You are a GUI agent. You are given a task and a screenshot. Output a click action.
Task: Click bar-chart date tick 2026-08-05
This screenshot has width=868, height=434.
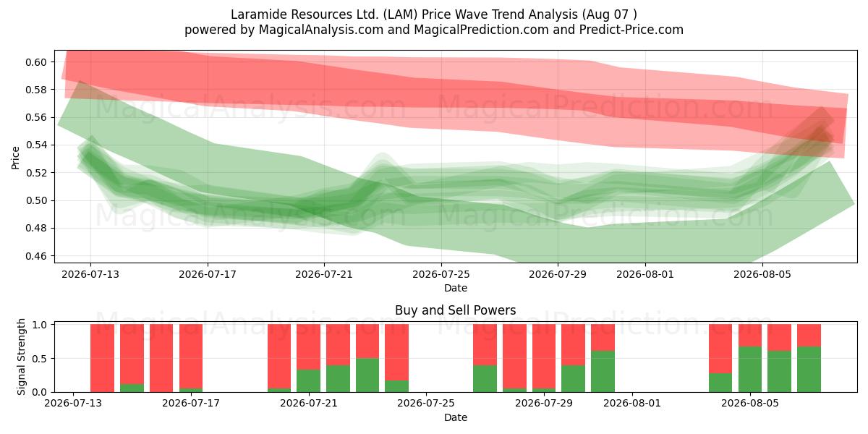point(750,404)
